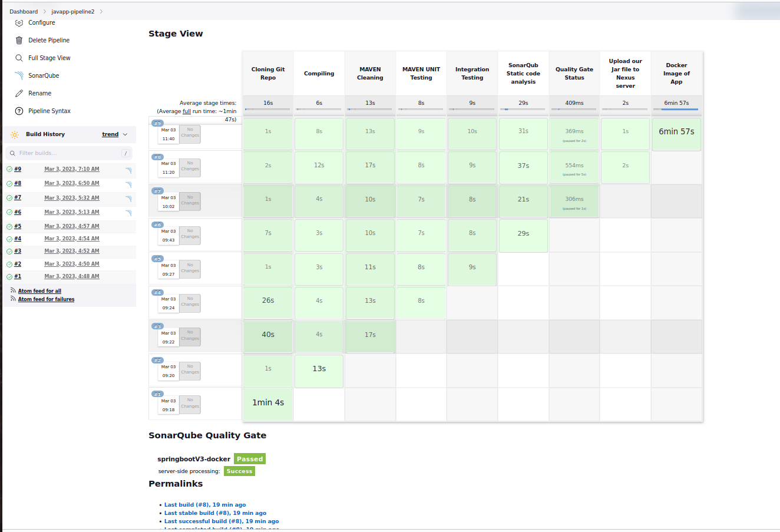Click the RSS icon for Atom feed for failures
780x532 pixels.
13,299
